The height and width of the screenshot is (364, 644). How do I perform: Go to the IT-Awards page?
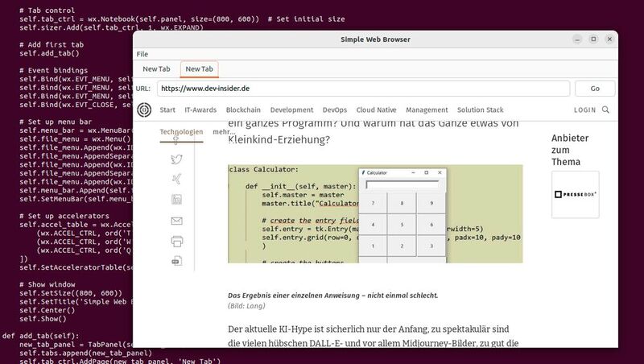(x=200, y=110)
